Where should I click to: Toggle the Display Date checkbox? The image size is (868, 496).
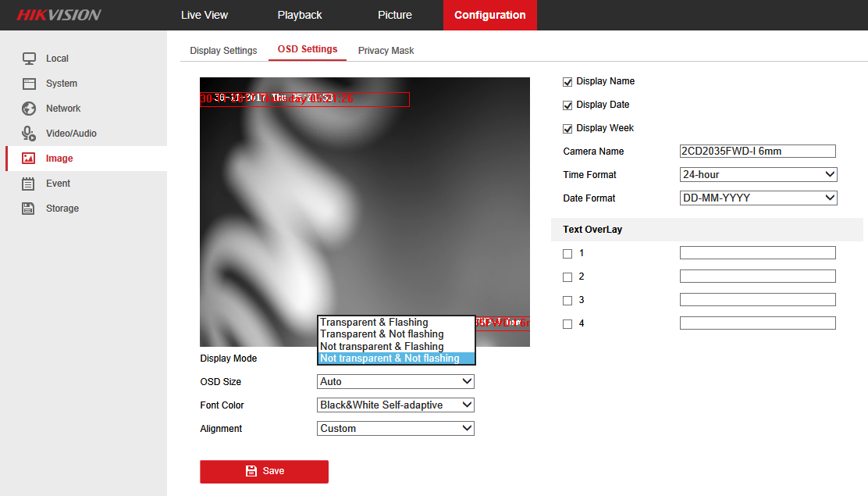click(x=567, y=105)
